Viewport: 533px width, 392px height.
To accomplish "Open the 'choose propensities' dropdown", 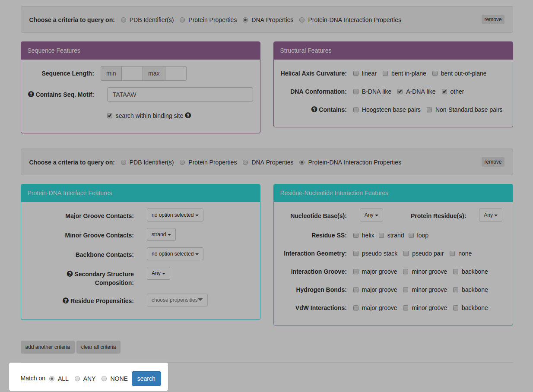I will pyautogui.click(x=177, y=300).
